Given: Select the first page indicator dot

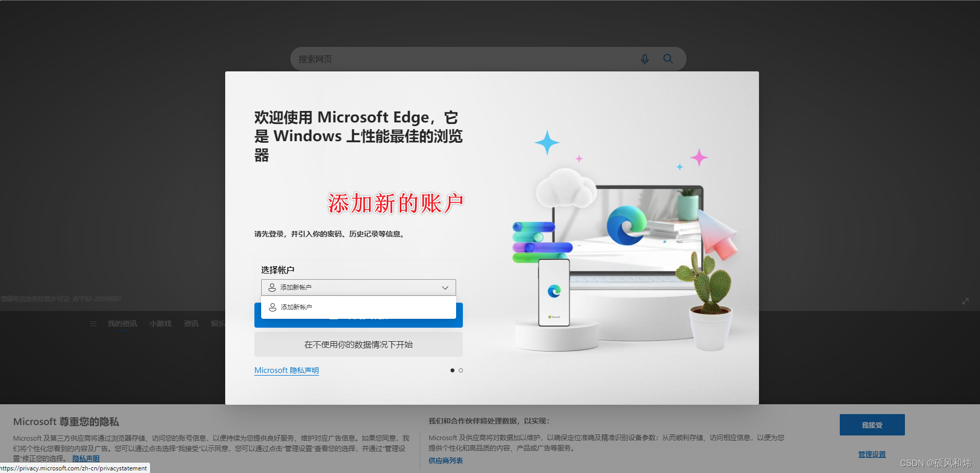Looking at the screenshot, I should pos(452,370).
